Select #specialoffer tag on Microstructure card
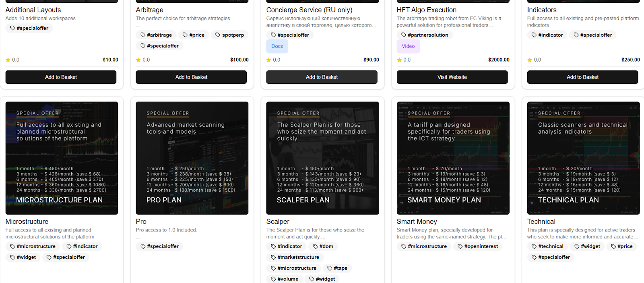The width and height of the screenshot is (644, 283). coord(66,257)
